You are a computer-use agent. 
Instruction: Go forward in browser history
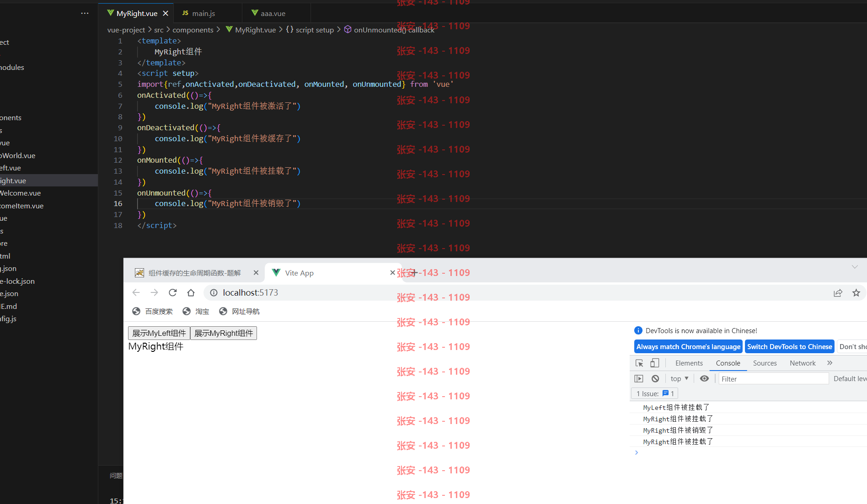click(x=154, y=292)
